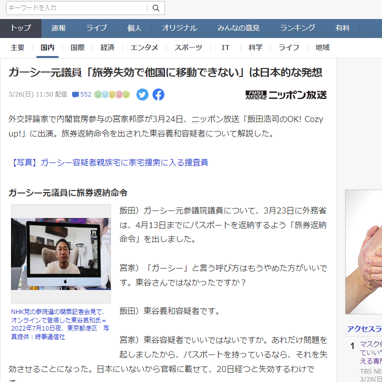
Task: Select the IT category
Action: (225, 48)
